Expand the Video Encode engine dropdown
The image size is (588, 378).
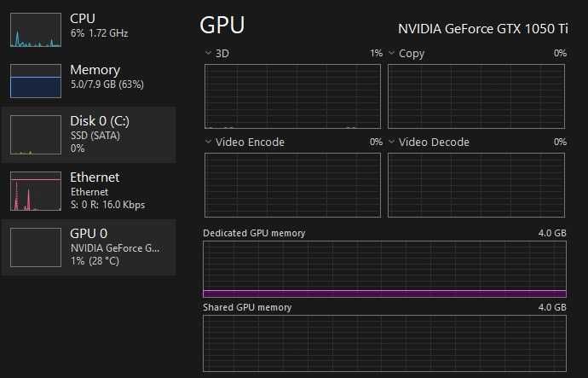209,142
